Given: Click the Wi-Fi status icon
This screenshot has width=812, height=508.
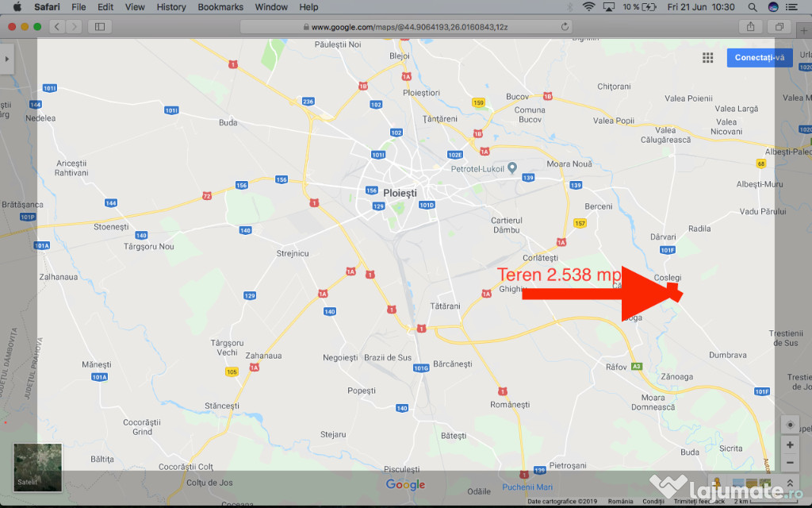Looking at the screenshot, I should [x=588, y=6].
